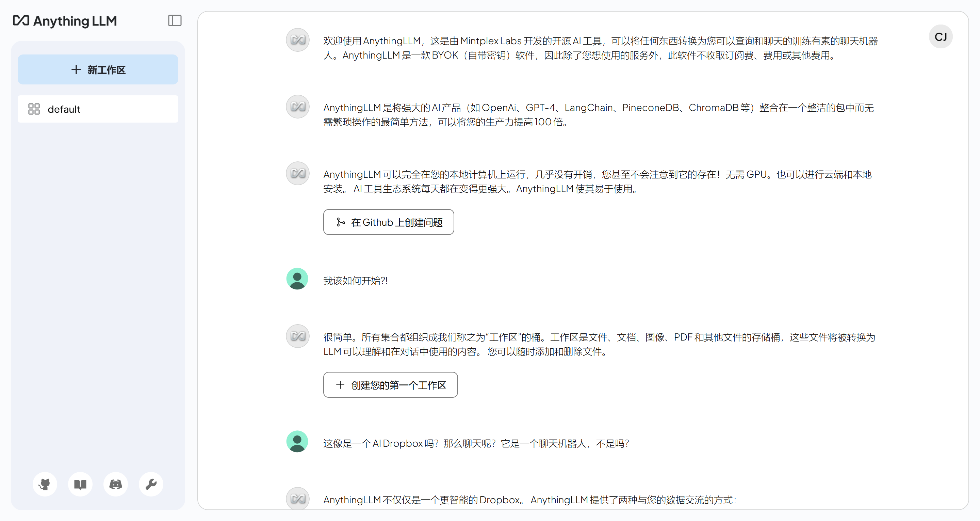980x521 pixels.
Task: Click the plus icon in 创建您的第一个工作区
Action: [340, 385]
